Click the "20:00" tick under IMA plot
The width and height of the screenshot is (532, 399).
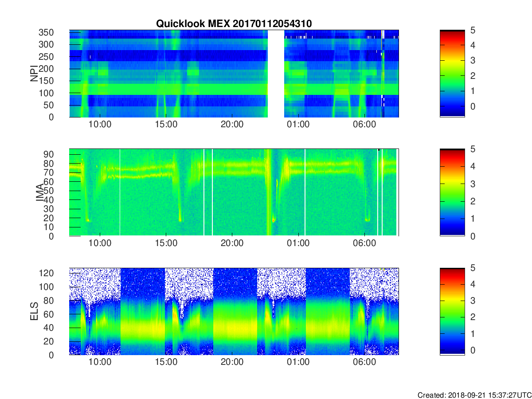pos(232,243)
